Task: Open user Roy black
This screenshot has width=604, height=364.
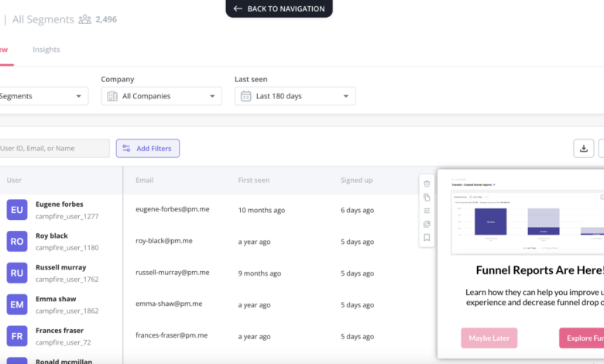Action: tap(52, 235)
